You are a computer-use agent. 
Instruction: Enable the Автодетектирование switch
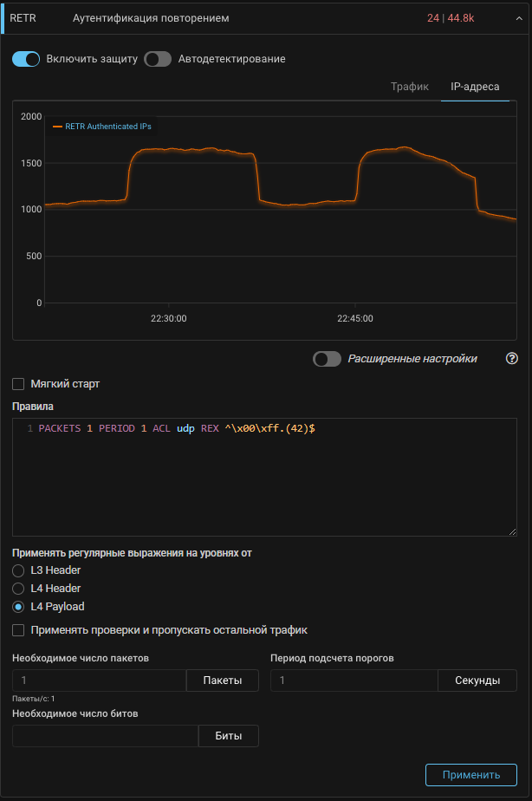[158, 59]
